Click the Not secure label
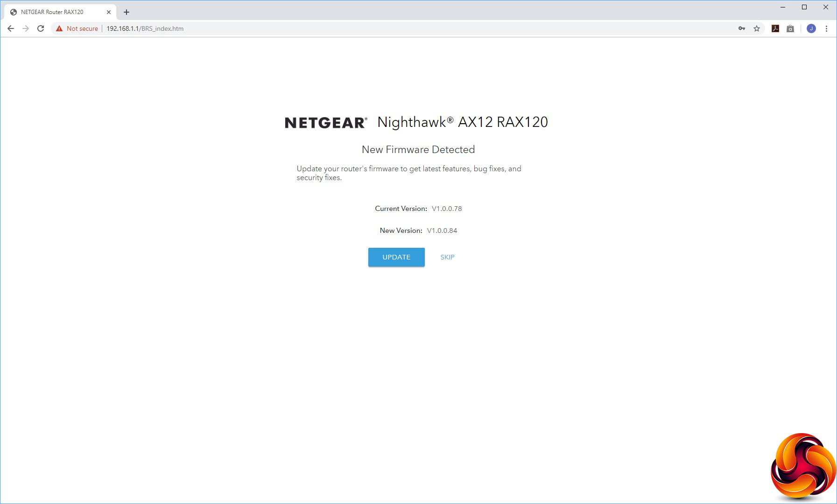 82,28
